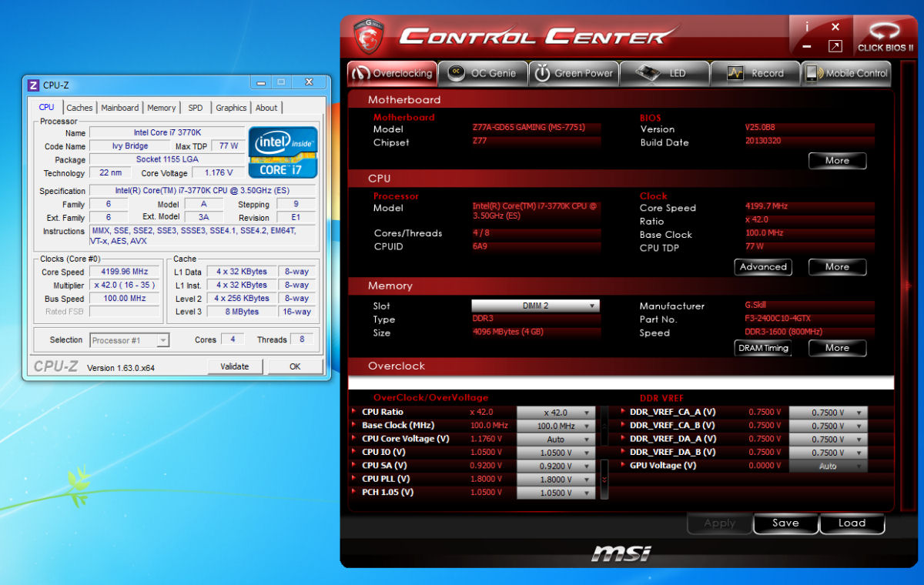The height and width of the screenshot is (585, 924).
Task: Click the pop-out arrow icon in Control Center
Action: pyautogui.click(x=835, y=46)
